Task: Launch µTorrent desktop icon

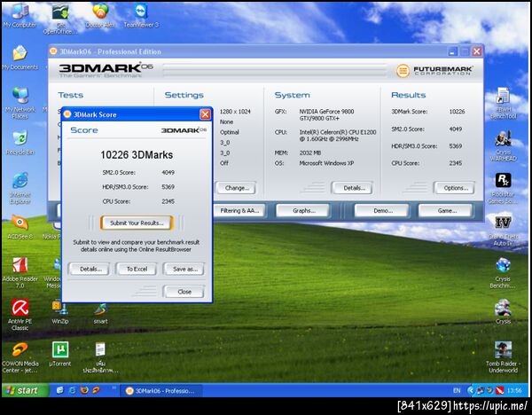Action: point(60,354)
